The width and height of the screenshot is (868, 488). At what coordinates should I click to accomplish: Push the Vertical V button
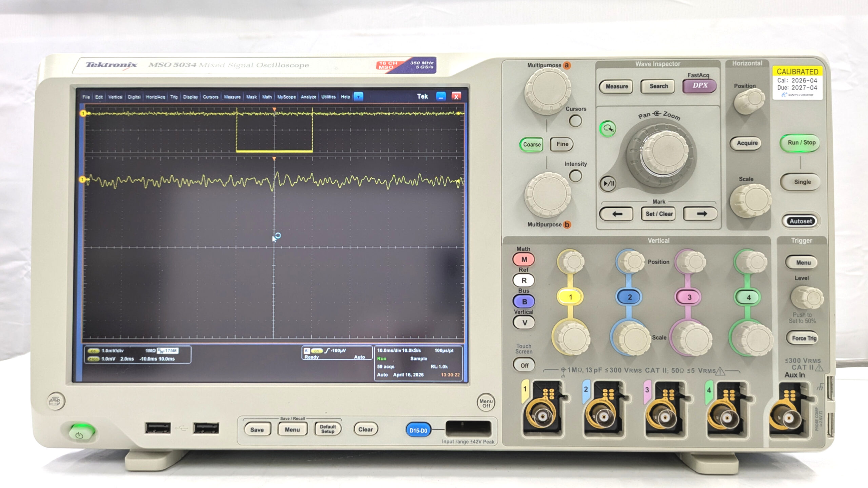pos(524,323)
